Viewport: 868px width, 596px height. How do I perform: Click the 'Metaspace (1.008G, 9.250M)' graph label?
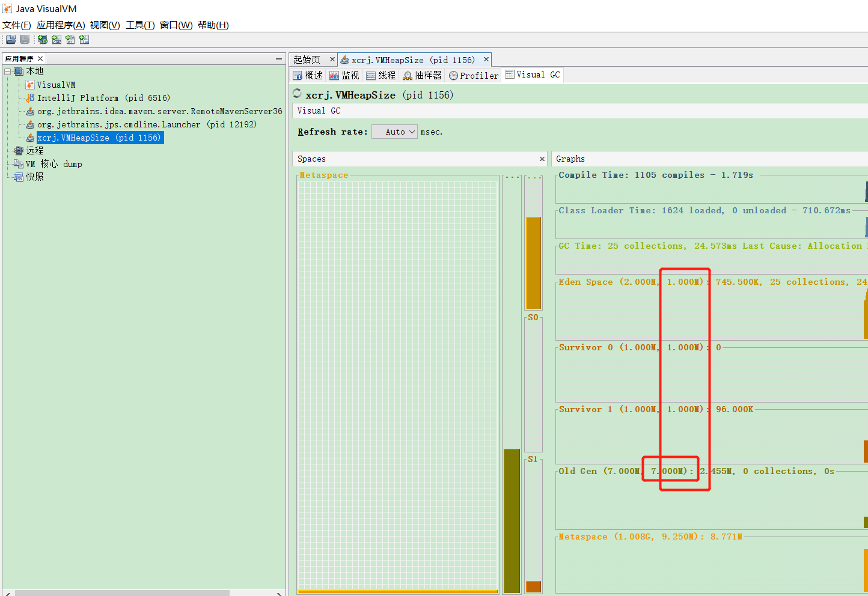(650, 537)
